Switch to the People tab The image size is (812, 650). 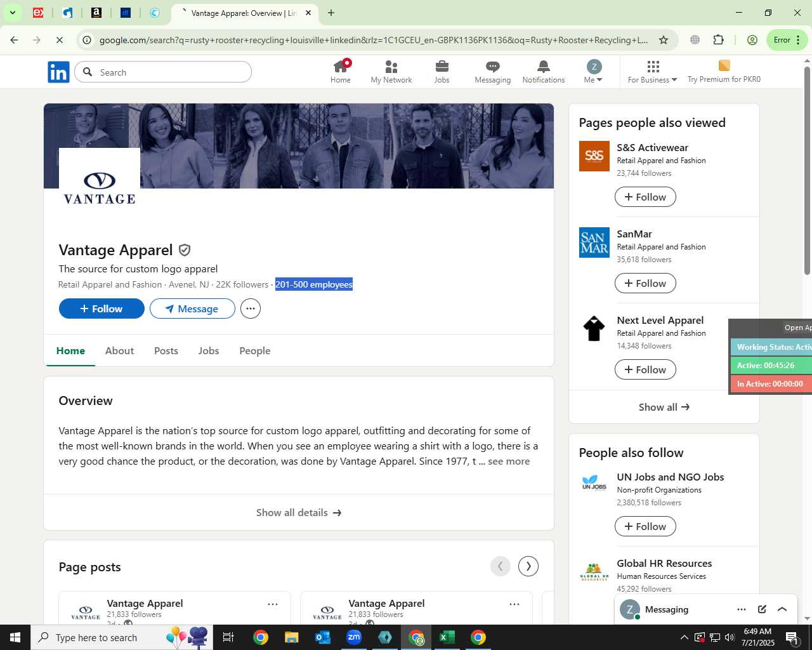click(255, 350)
